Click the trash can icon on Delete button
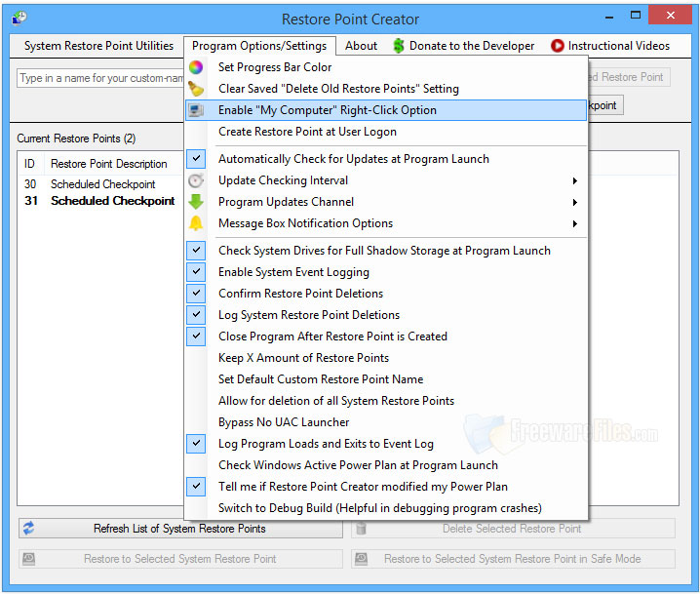The width and height of the screenshot is (700, 594). click(x=361, y=529)
